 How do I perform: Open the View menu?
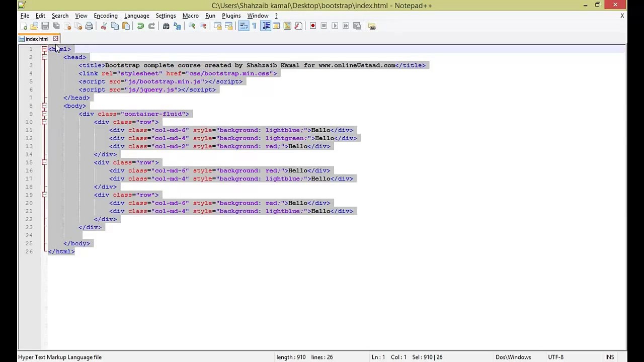pos(81,16)
